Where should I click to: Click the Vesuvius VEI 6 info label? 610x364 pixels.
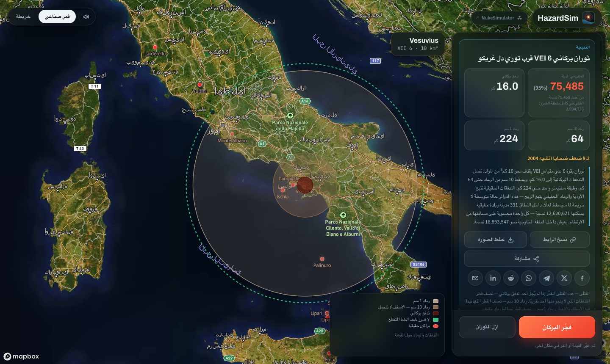coord(418,44)
